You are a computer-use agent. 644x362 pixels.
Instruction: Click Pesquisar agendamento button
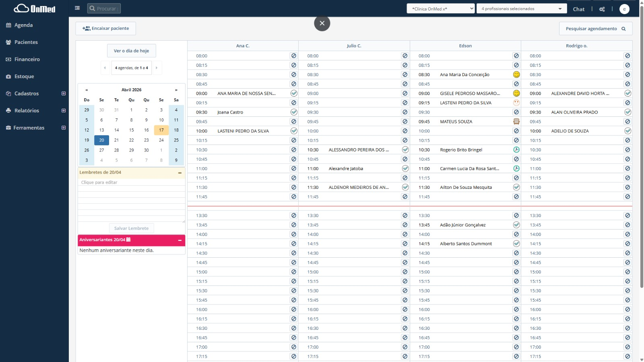click(x=596, y=29)
